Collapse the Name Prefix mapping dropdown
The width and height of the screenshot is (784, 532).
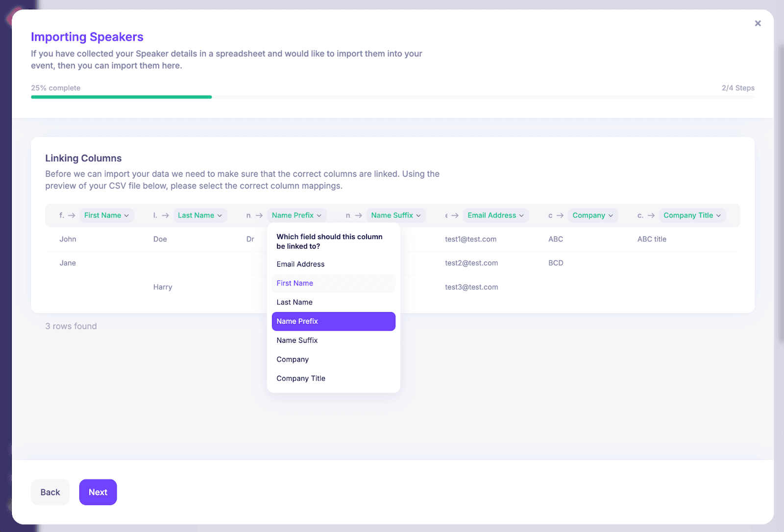coord(296,216)
